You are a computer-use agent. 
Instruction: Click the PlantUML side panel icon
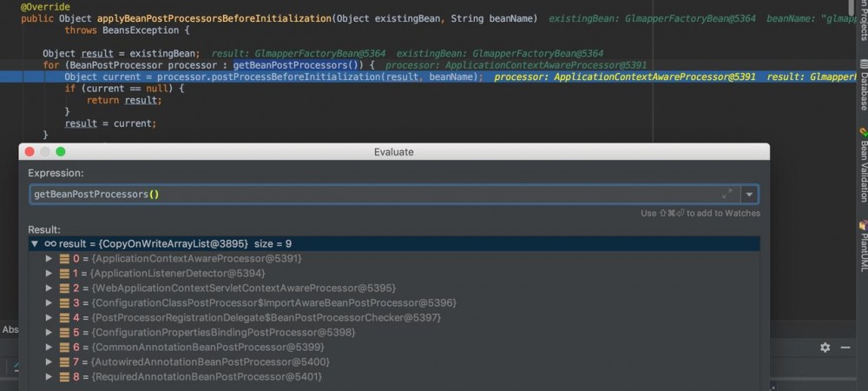point(864,225)
